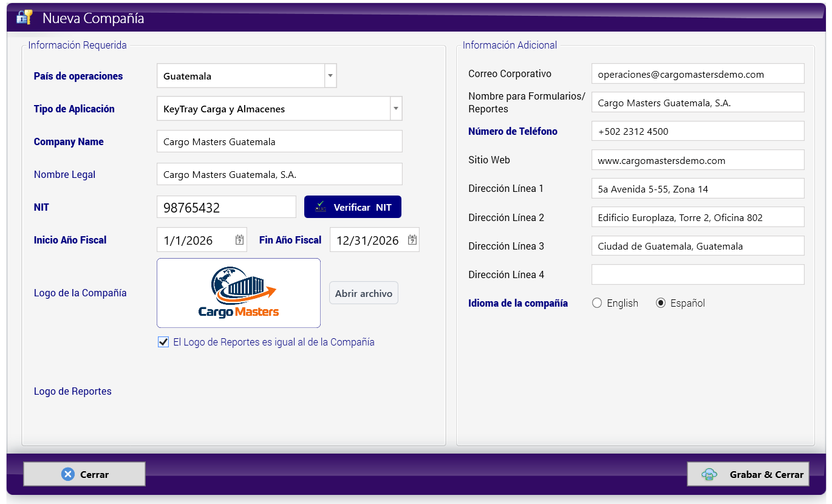Viewport: 832px width, 504px height.
Task: Select Español as company language
Action: pyautogui.click(x=661, y=303)
